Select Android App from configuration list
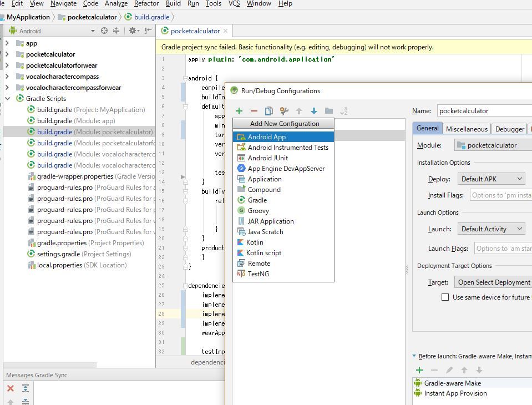 [x=267, y=137]
